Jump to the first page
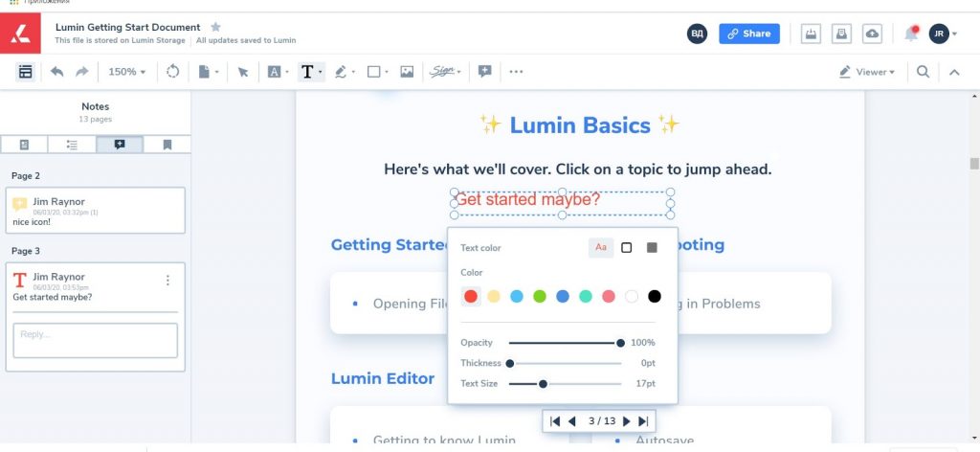 (x=554, y=421)
